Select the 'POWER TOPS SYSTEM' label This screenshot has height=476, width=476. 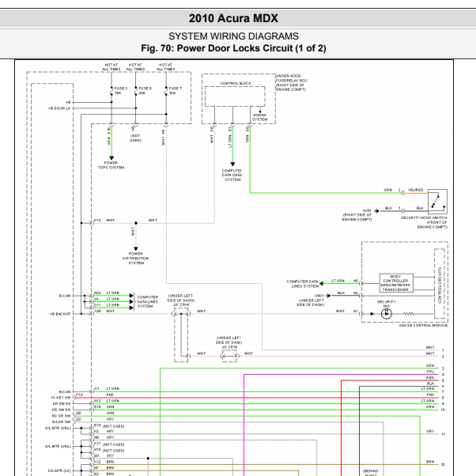pos(111,165)
